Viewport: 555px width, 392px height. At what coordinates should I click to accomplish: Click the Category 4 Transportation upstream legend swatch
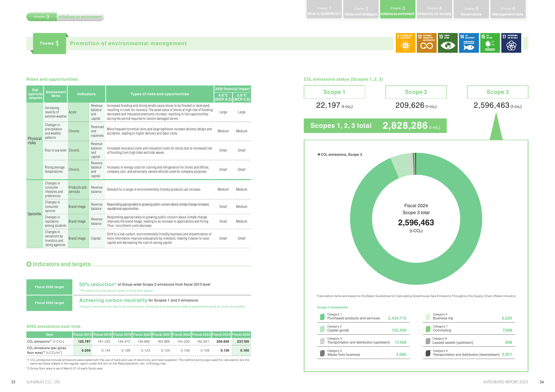(x=322, y=341)
